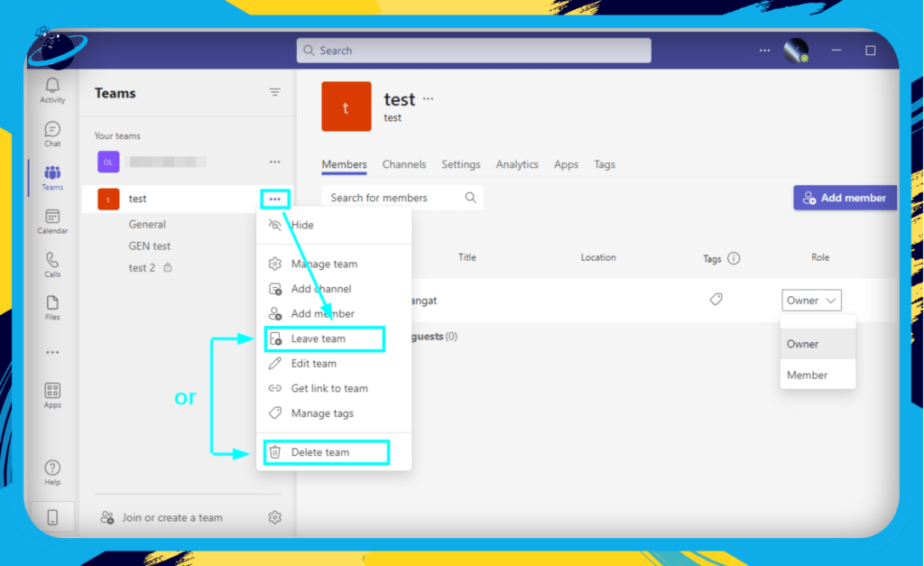Select Get link to team

pyautogui.click(x=334, y=388)
